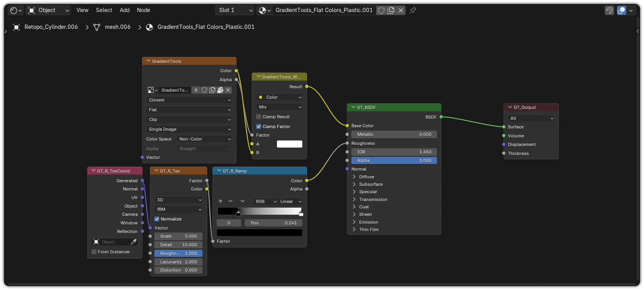Image resolution: width=644 pixels, height=290 pixels.
Task: Click the new image copy icon
Action: (212, 90)
